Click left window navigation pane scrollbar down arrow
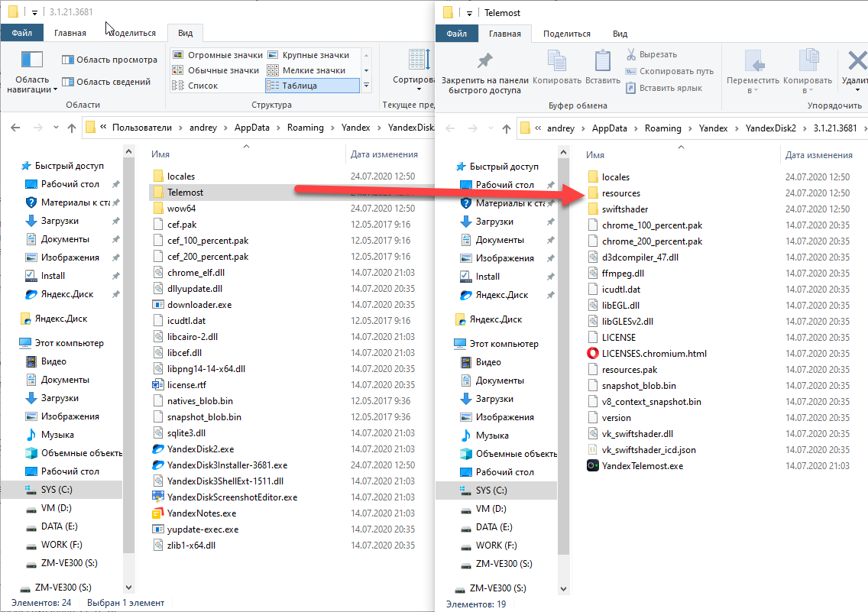 (128, 587)
